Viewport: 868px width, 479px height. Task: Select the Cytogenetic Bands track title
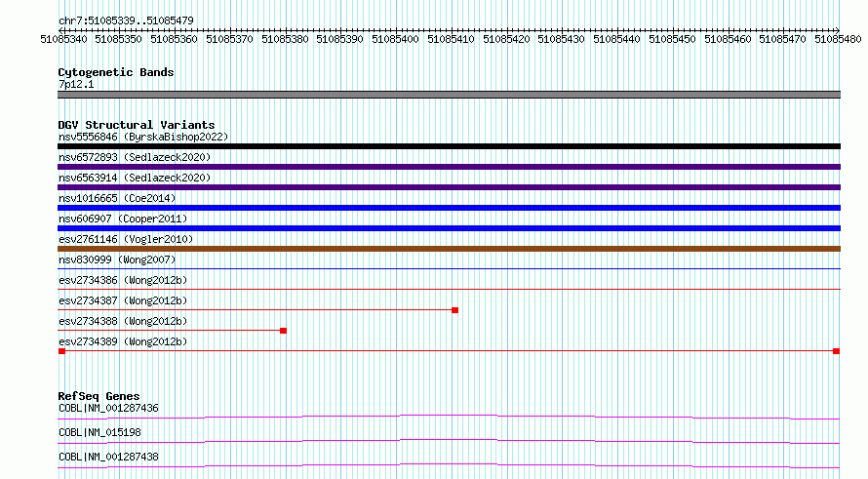116,72
